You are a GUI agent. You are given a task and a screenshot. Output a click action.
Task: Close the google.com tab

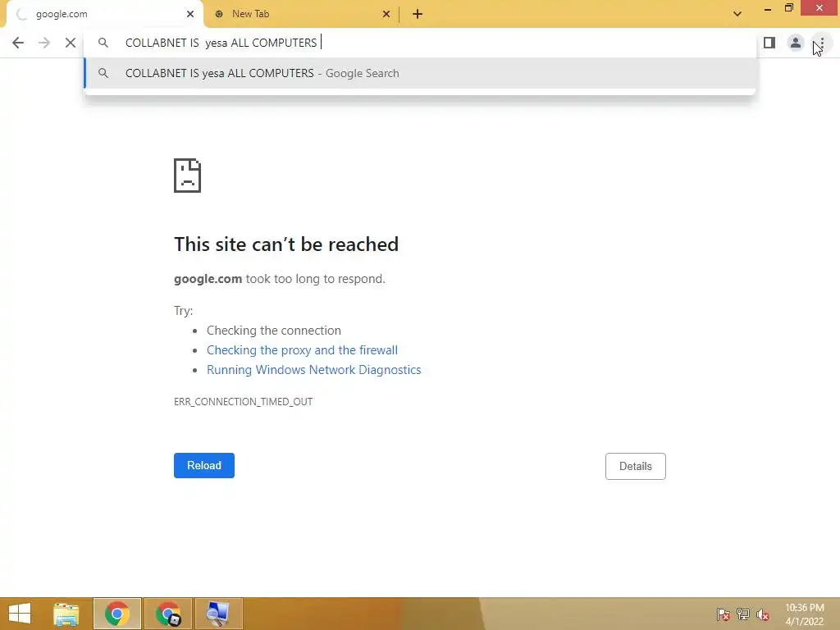(x=190, y=14)
